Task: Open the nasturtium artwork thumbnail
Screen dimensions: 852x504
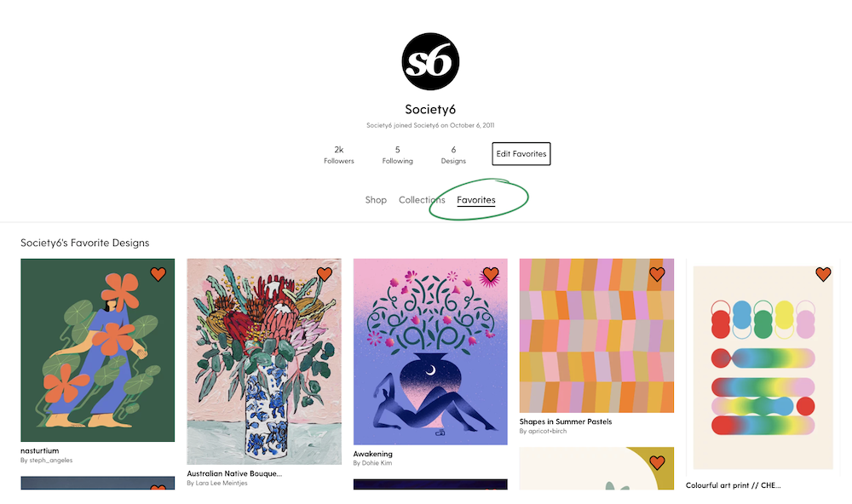Action: (x=98, y=350)
